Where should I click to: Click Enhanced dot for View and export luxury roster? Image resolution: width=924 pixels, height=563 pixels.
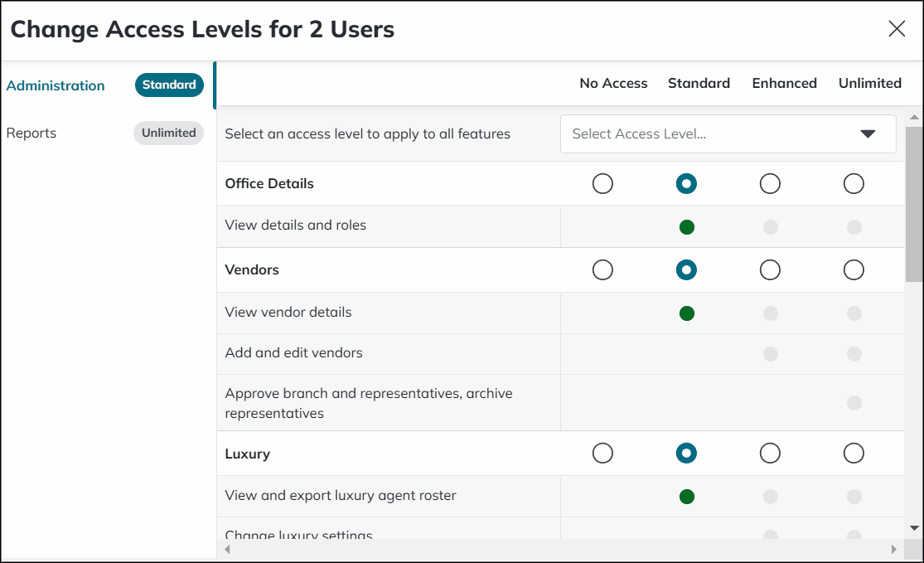tap(770, 497)
